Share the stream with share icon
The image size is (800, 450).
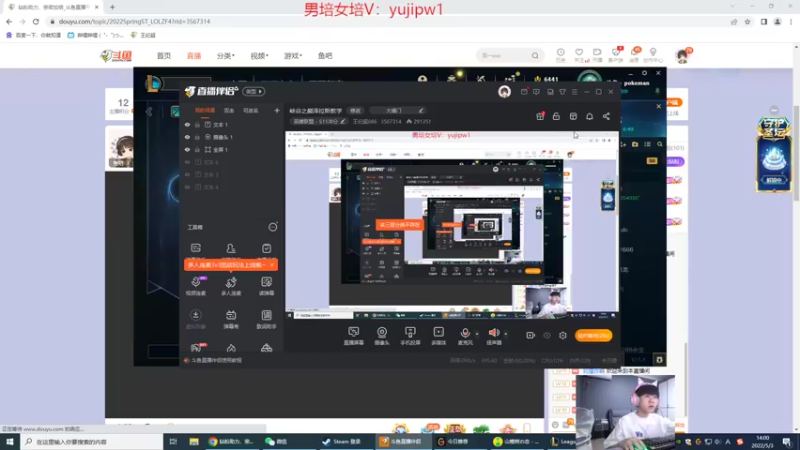pyautogui.click(x=606, y=116)
